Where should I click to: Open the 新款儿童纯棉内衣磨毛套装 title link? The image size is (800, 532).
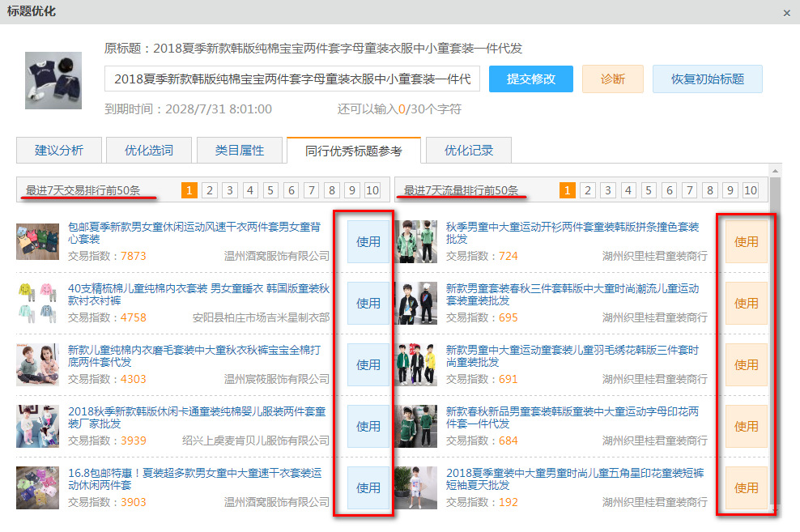coord(194,356)
